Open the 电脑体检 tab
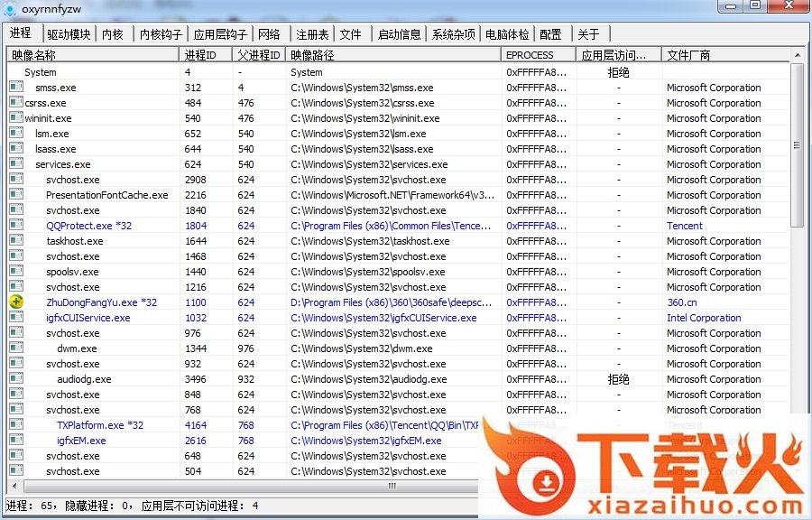Viewport: 812px width, 520px height. point(507,34)
